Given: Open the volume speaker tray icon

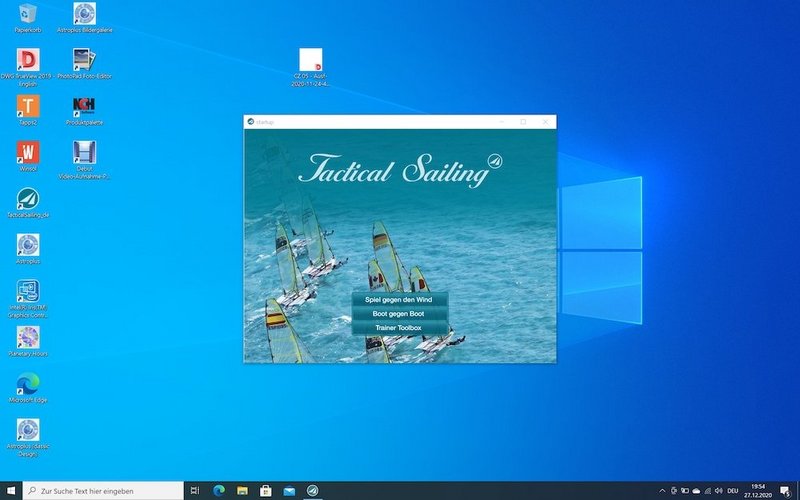Looking at the screenshot, I should (719, 491).
